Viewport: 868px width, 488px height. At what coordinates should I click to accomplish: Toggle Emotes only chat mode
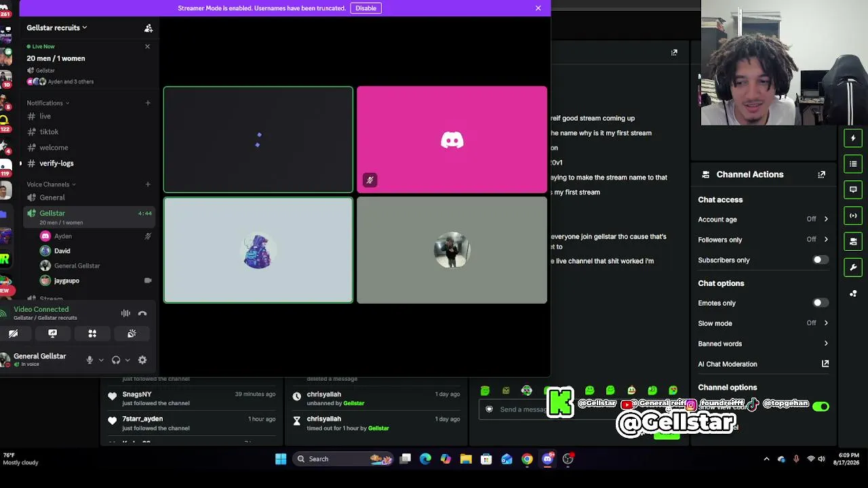[x=821, y=303]
